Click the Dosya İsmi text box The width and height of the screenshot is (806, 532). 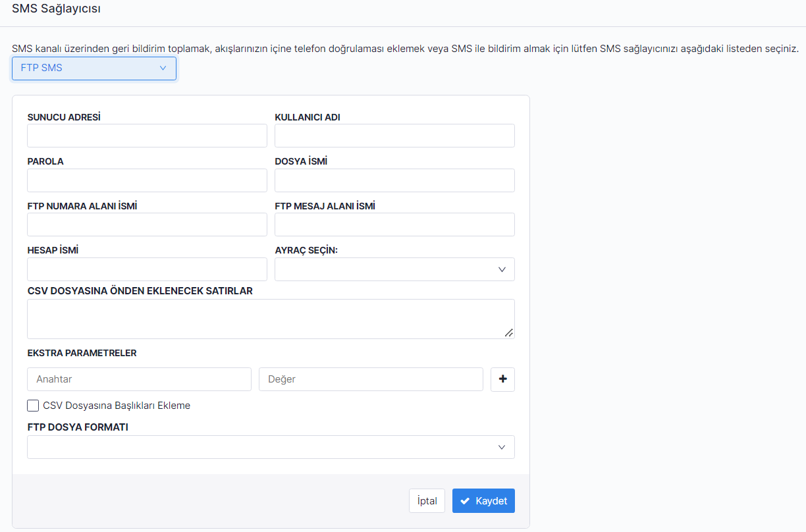point(394,180)
